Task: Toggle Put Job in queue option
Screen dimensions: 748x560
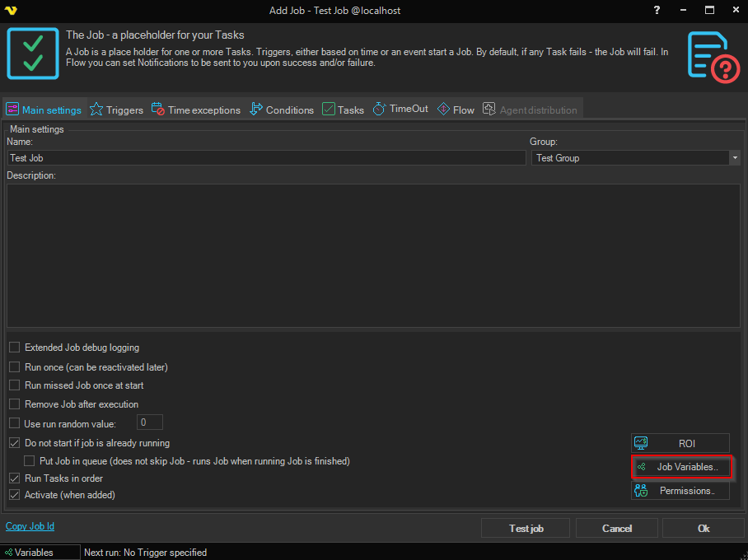Action: pos(30,461)
